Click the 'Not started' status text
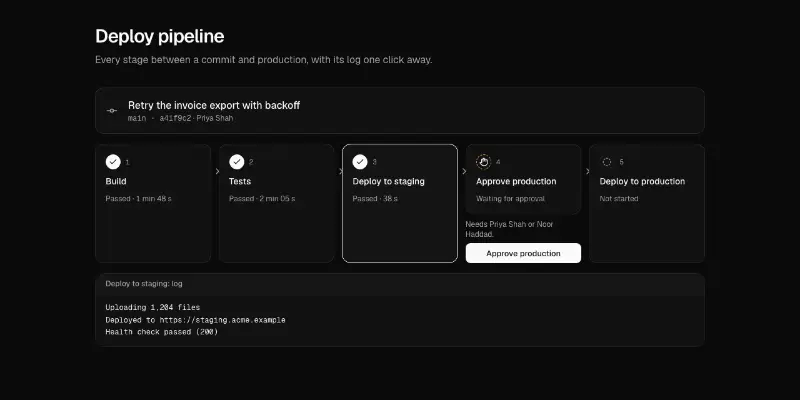800x400 pixels. click(x=618, y=198)
